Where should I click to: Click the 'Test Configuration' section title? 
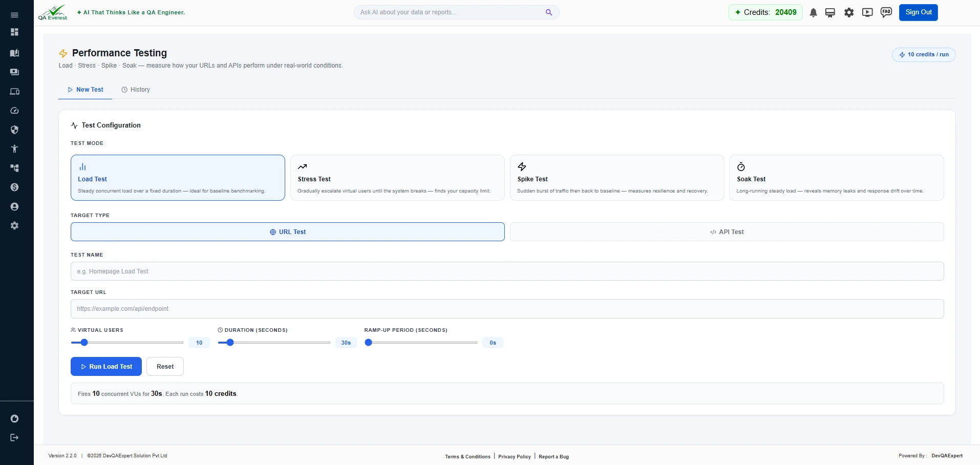[x=111, y=125]
